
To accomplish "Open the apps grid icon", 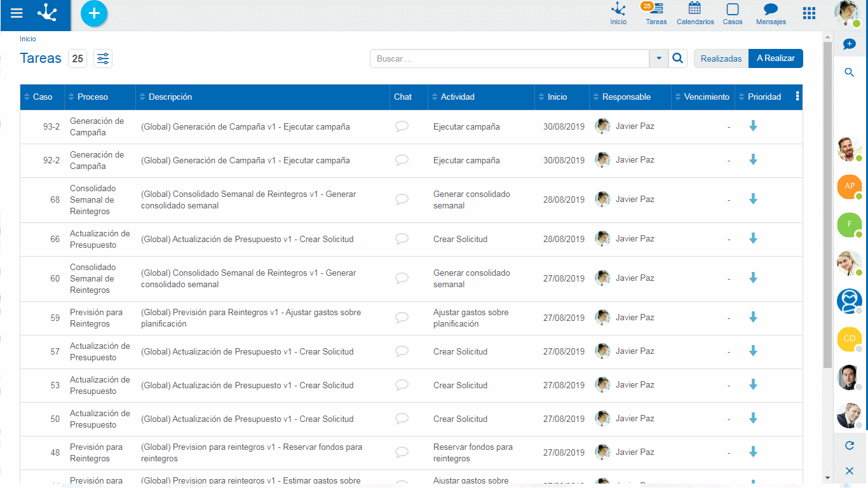I will point(809,13).
